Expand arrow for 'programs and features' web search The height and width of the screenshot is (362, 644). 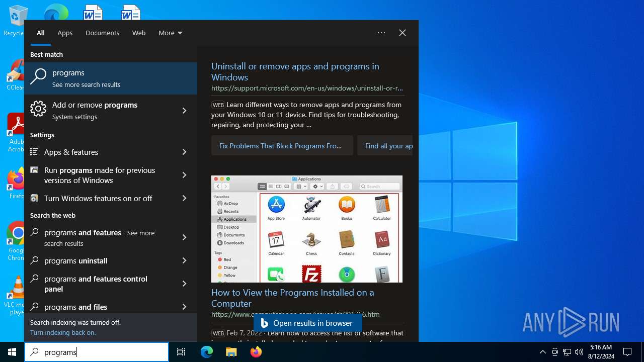click(x=184, y=237)
